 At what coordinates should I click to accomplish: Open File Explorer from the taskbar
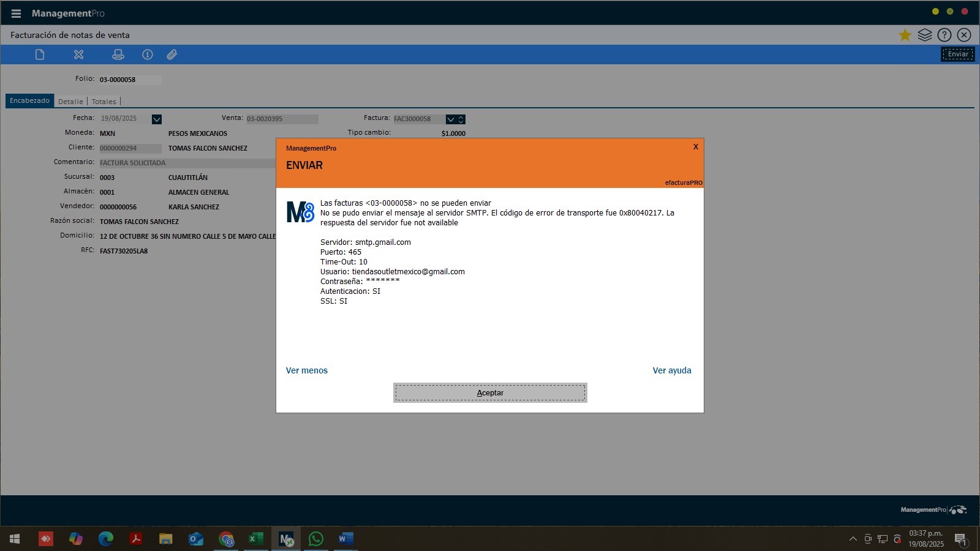pos(166,539)
